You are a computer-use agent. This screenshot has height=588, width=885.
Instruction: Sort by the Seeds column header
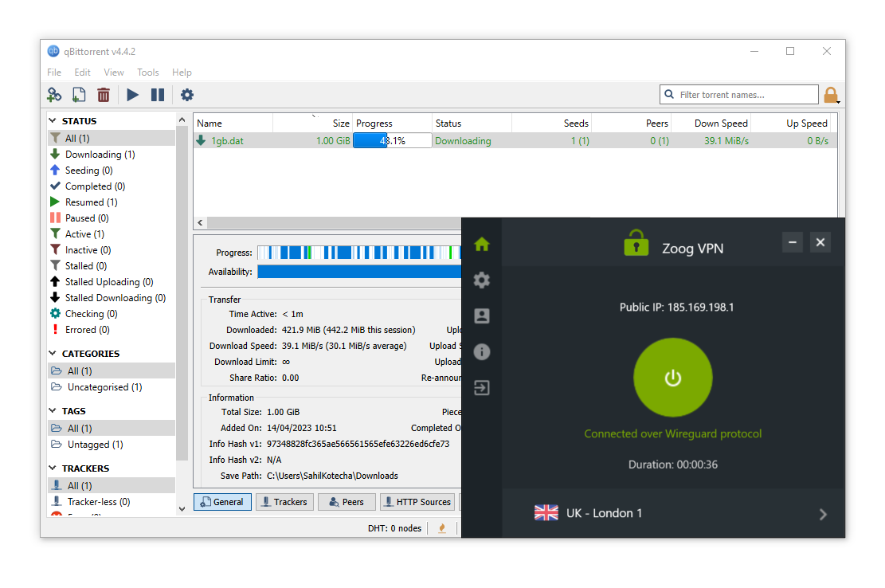point(551,123)
